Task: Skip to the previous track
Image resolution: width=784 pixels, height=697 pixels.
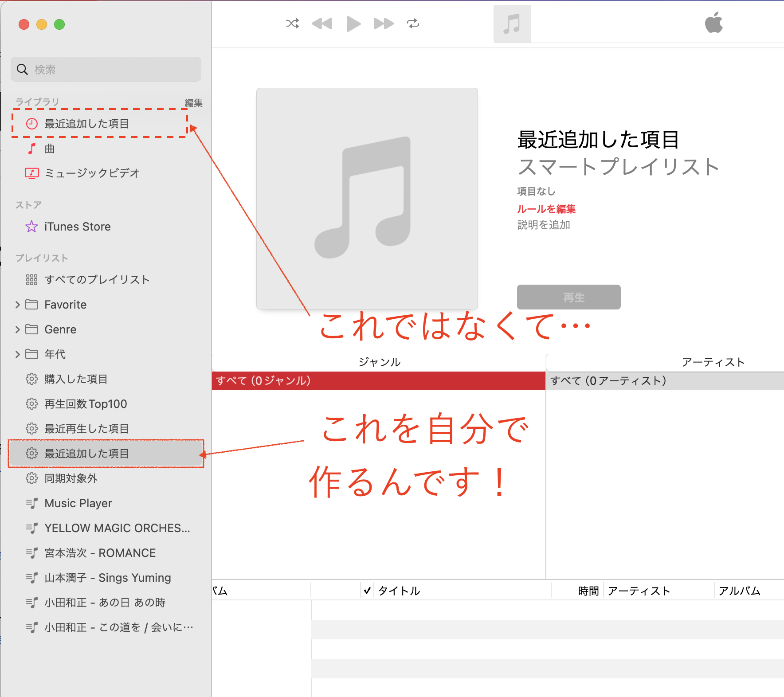Action: click(x=322, y=23)
